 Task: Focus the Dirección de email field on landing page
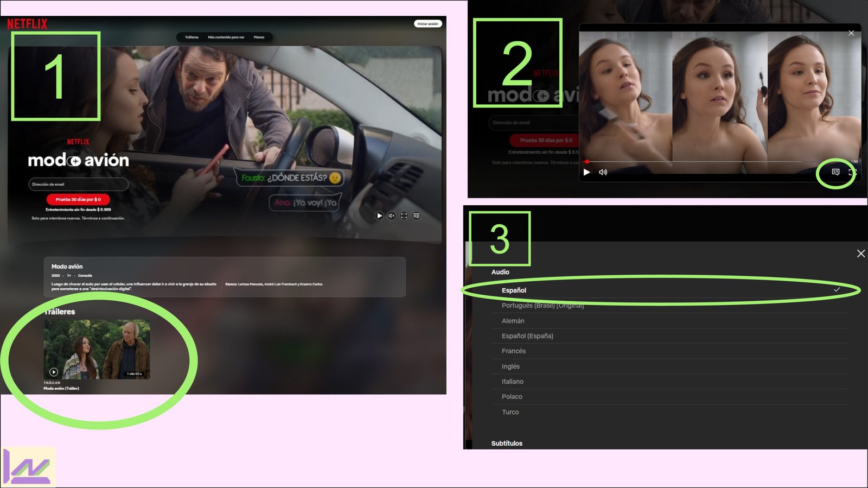pyautogui.click(x=78, y=185)
